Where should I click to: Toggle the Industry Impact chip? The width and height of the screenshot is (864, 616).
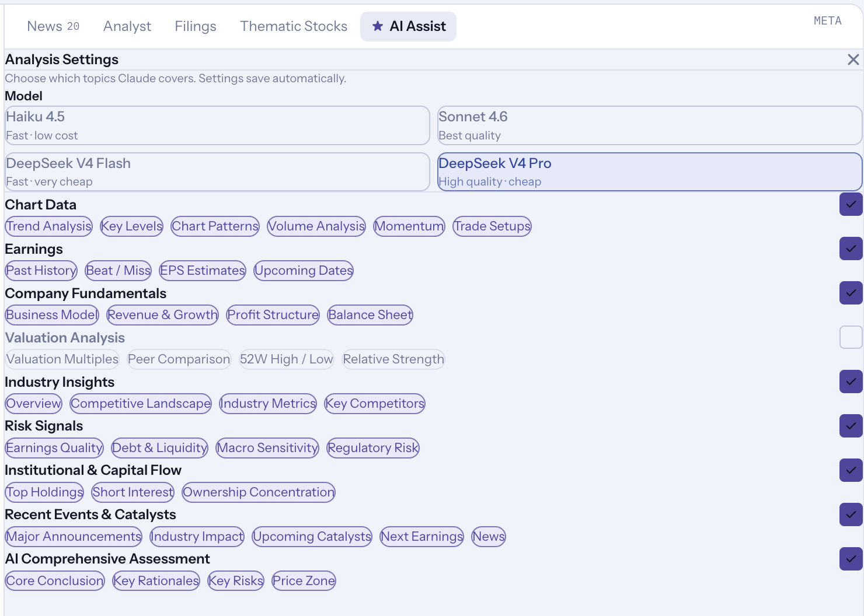197,537
